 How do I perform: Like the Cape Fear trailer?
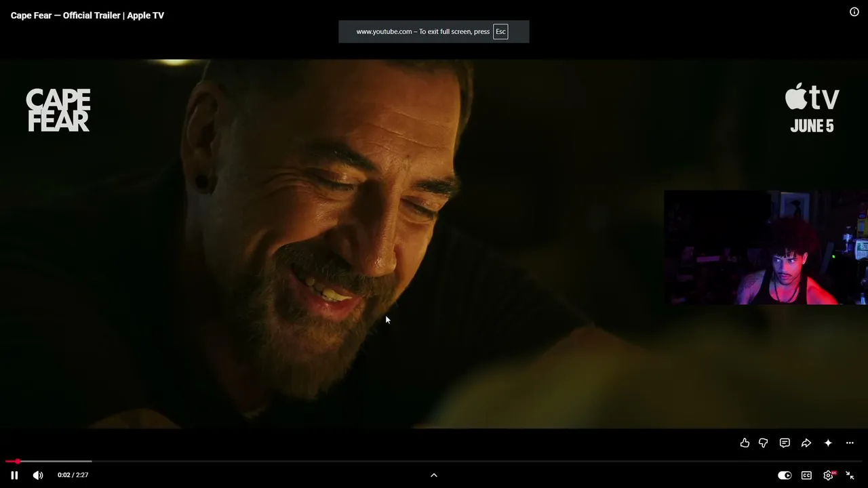pyautogui.click(x=745, y=443)
